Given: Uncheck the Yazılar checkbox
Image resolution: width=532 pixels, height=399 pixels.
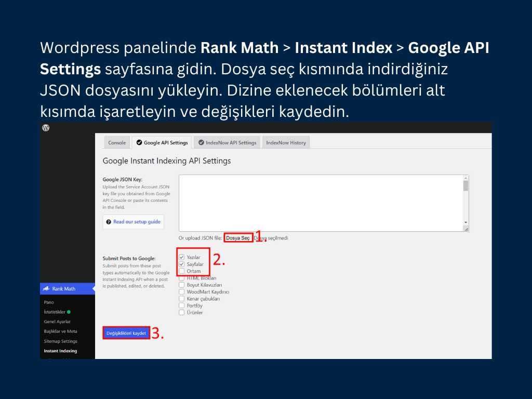Looking at the screenshot, I should [x=181, y=257].
